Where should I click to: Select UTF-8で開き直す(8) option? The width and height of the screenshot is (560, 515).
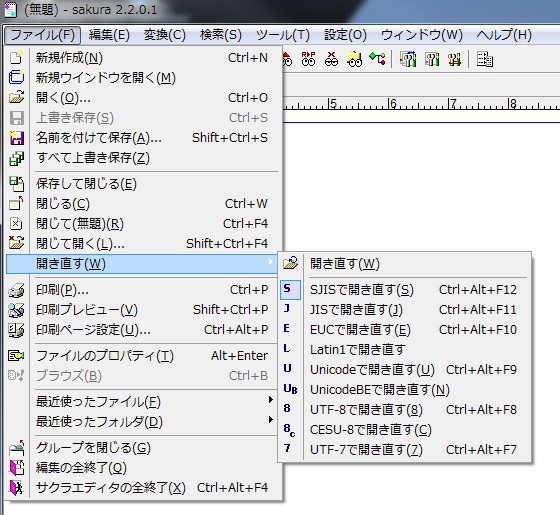point(404,410)
